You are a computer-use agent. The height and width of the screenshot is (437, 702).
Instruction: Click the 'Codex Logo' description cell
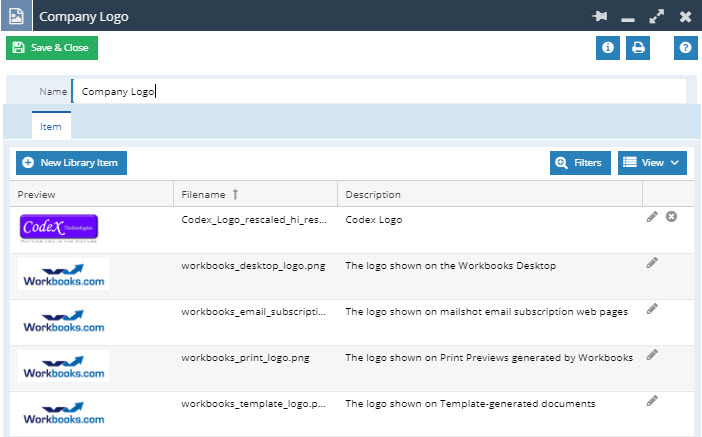click(x=374, y=220)
